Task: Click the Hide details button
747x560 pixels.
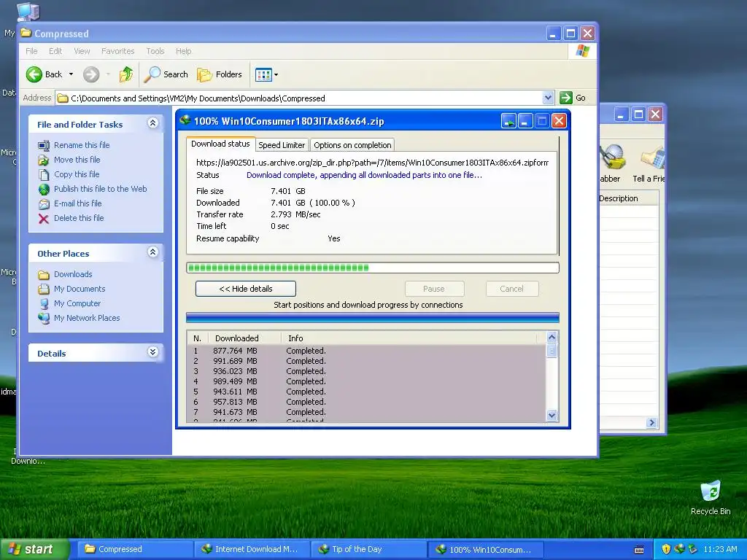Action: (246, 289)
